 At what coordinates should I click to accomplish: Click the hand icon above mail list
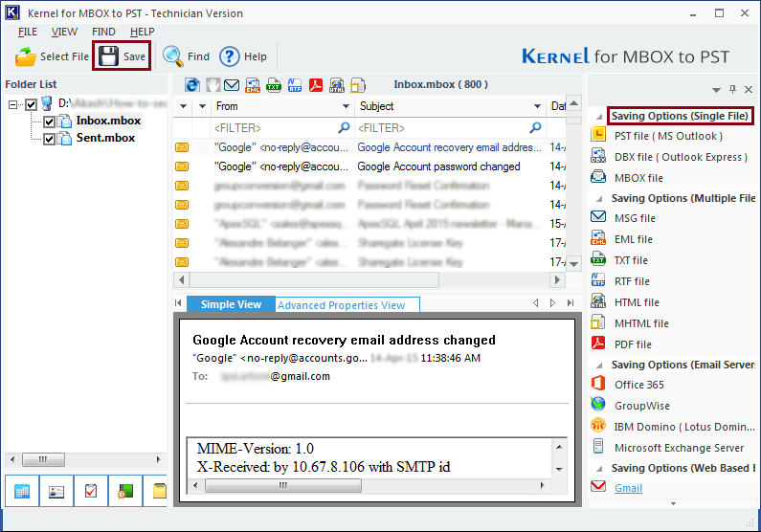(x=213, y=85)
